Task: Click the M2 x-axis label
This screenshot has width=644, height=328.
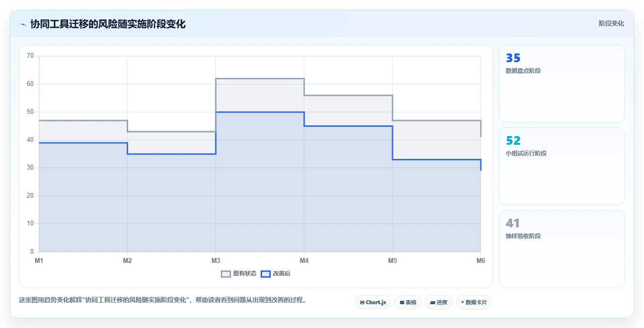Action: pos(127,260)
